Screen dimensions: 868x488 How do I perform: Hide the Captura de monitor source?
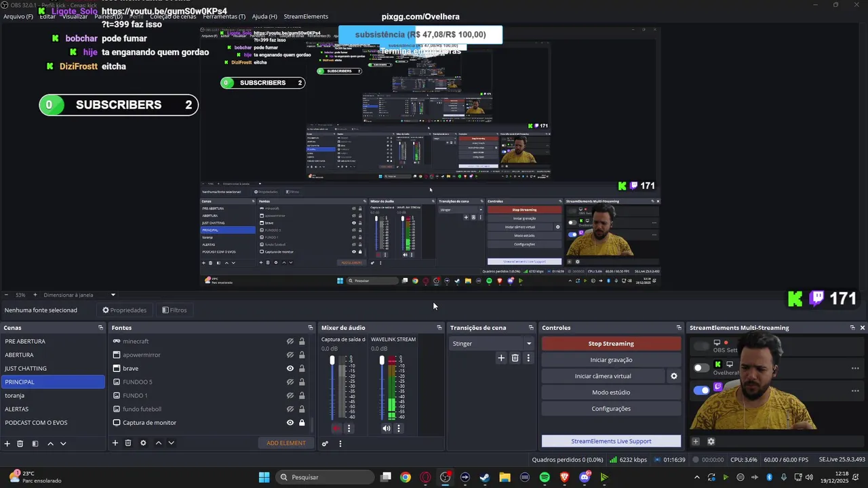(x=290, y=423)
